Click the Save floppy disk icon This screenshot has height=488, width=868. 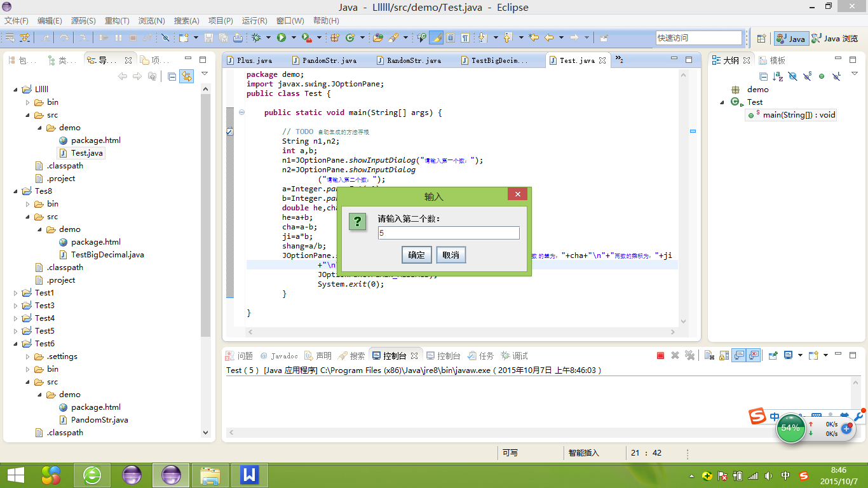pyautogui.click(x=208, y=37)
